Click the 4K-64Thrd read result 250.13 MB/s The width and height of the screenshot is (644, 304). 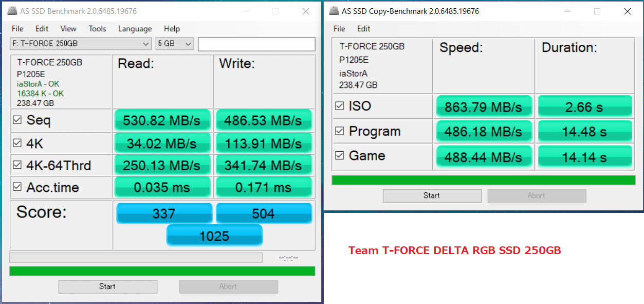162,165
